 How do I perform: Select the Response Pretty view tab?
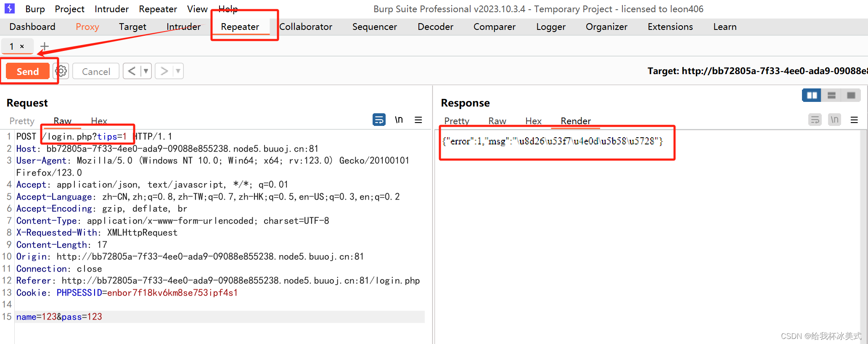pyautogui.click(x=457, y=121)
